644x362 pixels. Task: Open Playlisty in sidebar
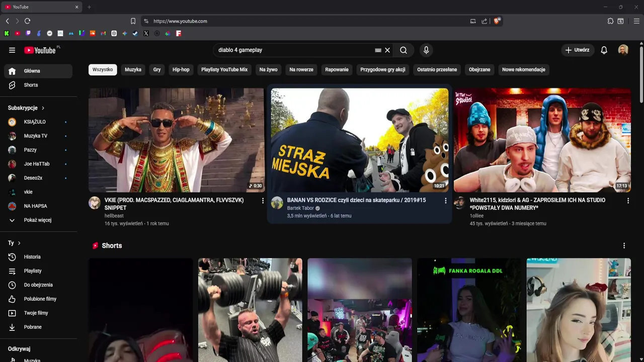point(38,271)
